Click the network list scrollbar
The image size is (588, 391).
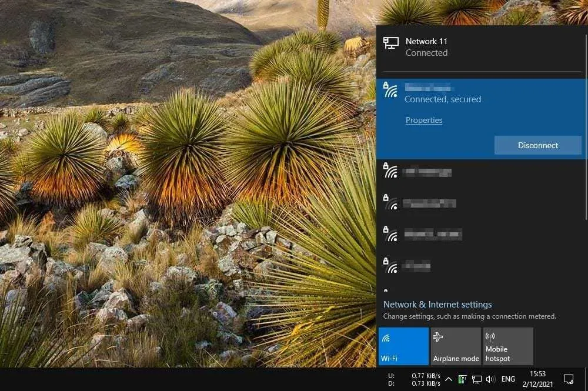click(586, 123)
